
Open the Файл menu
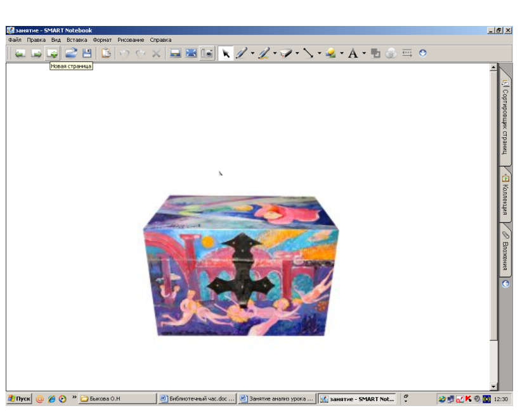[15, 40]
